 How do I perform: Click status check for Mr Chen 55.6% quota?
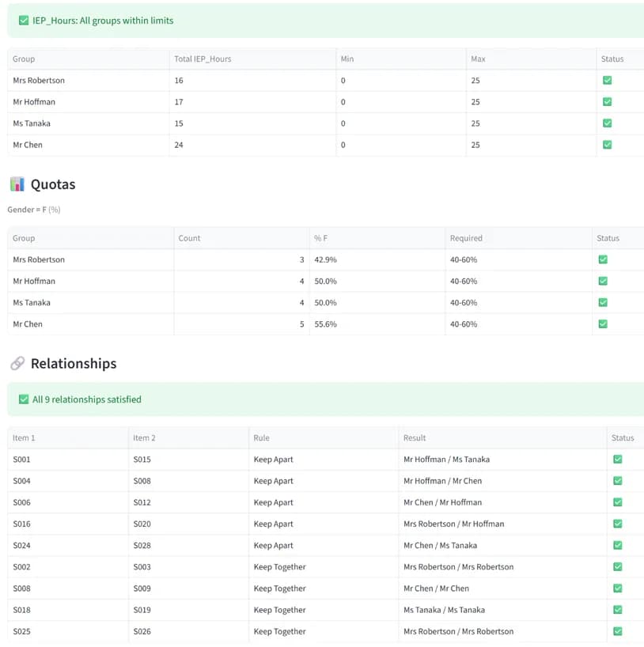(x=603, y=324)
